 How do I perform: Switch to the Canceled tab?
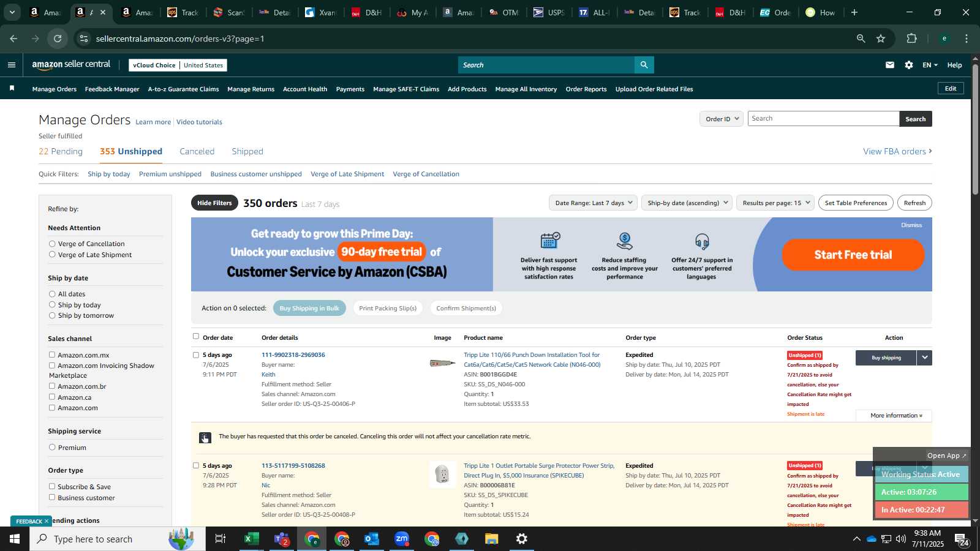tap(197, 151)
